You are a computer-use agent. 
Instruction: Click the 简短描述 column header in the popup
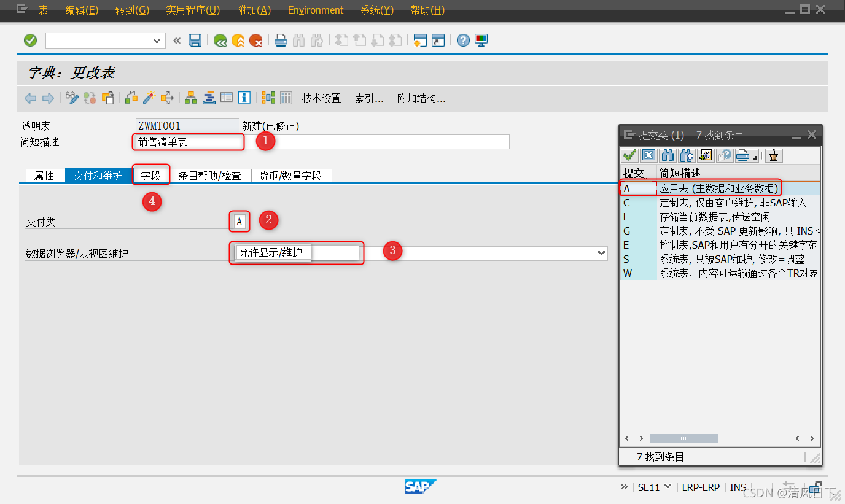point(738,173)
